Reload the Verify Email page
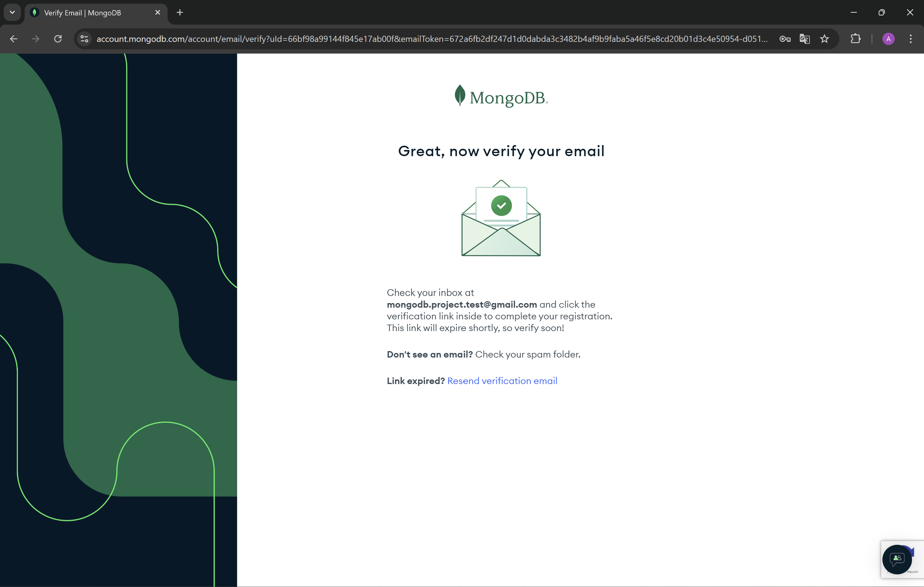924x587 pixels. point(58,39)
